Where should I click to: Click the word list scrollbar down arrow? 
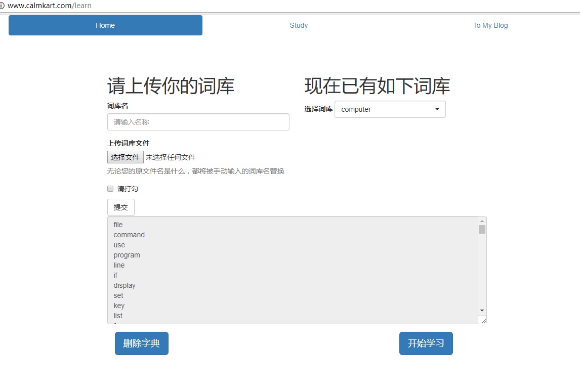[482, 310]
